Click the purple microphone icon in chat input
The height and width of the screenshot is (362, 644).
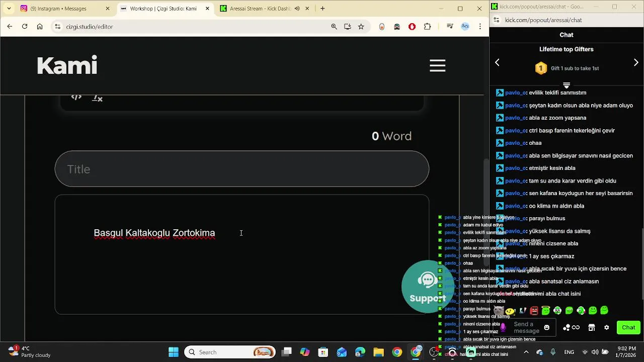(503, 327)
